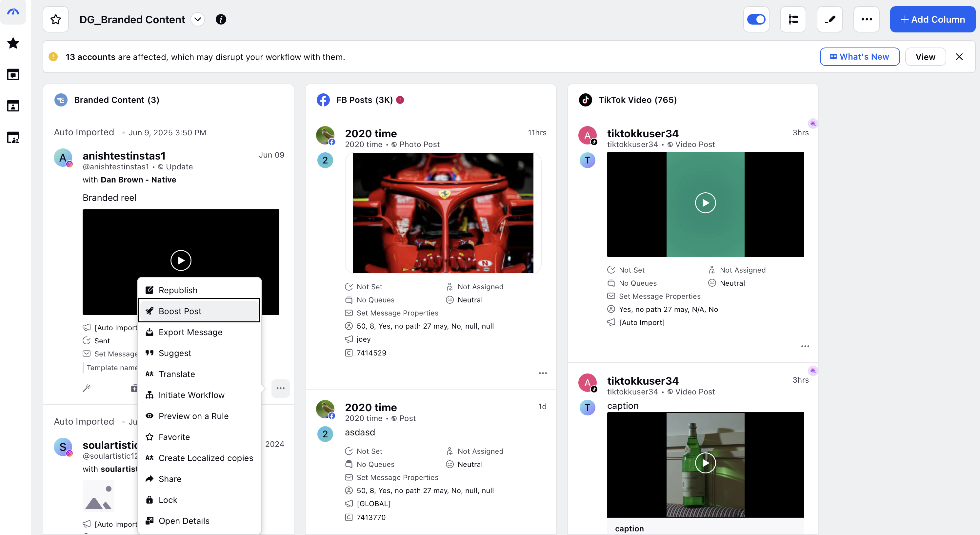Click the first 2020 time bird avatar
Screen dimensions: 980x535
click(x=325, y=135)
